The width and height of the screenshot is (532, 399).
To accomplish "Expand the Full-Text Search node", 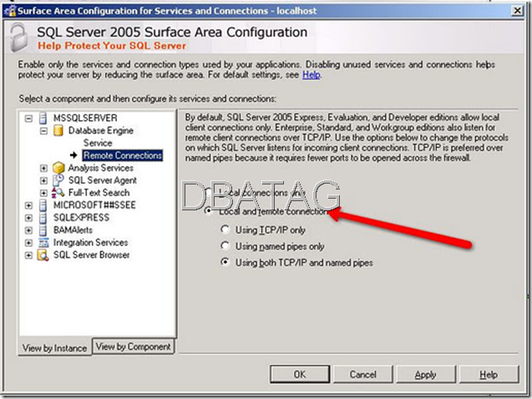I will [43, 193].
